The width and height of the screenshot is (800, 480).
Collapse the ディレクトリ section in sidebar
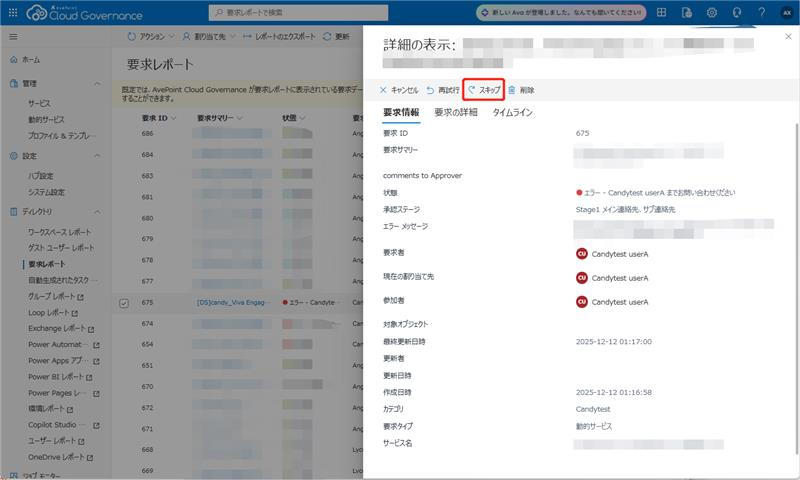[x=97, y=212]
